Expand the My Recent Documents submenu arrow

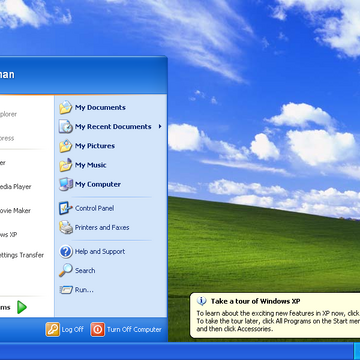tap(160, 126)
